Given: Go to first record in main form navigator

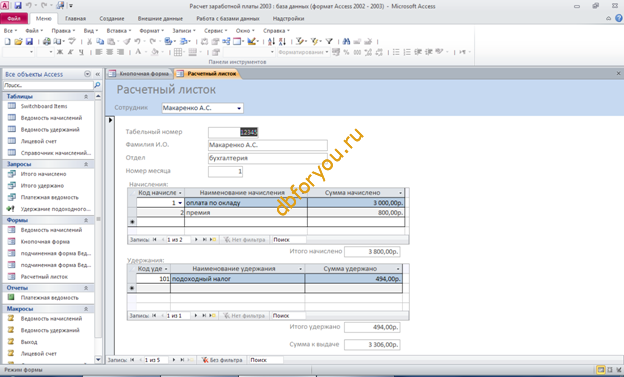Looking at the screenshot, I should [132, 360].
